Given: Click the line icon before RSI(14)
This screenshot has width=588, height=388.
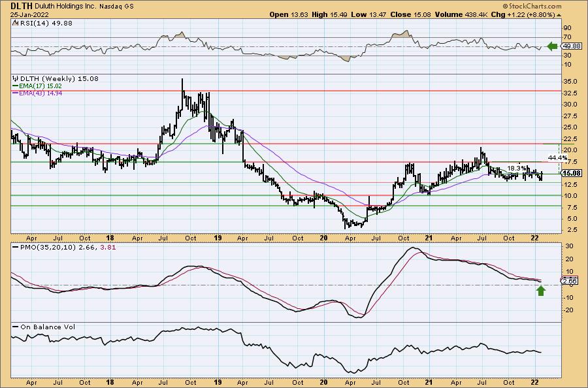Looking at the screenshot, I should tap(16, 23).
